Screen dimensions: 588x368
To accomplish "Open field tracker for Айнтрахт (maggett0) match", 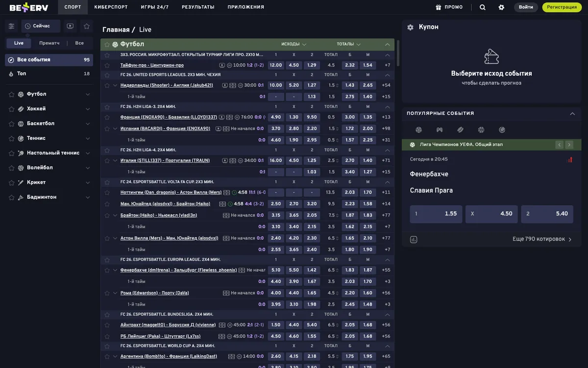I will click(x=222, y=325).
